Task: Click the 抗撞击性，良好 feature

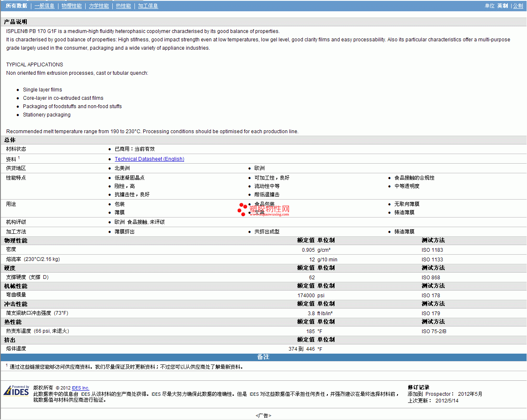Action: click(x=132, y=195)
